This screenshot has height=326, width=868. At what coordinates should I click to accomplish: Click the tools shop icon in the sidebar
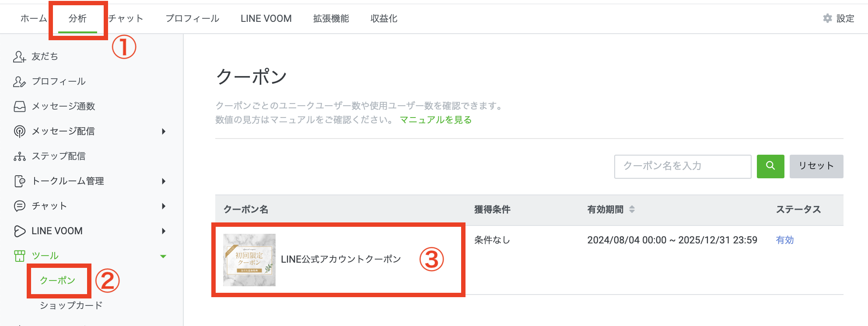19,256
